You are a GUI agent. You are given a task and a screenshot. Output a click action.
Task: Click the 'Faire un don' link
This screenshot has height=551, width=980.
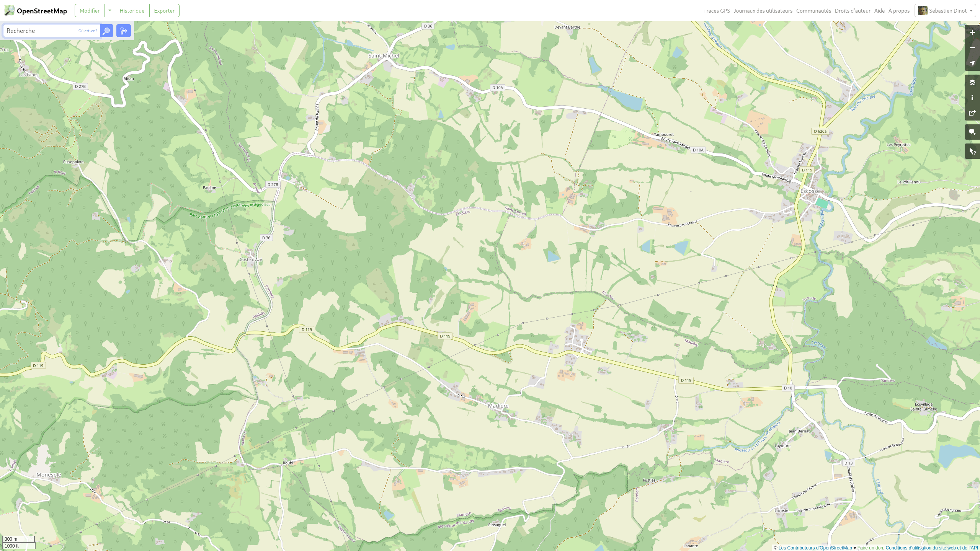pos(870,548)
